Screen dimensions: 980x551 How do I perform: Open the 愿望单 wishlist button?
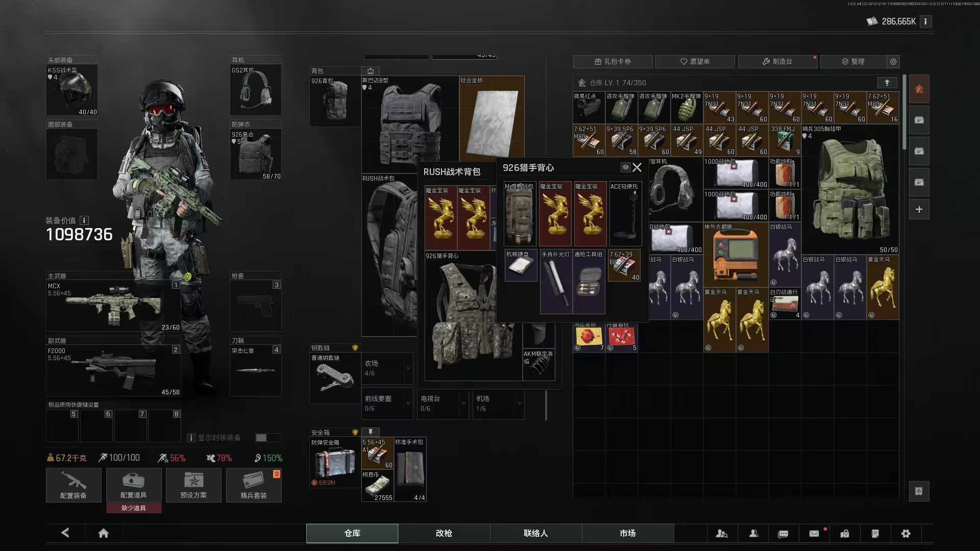click(x=695, y=62)
